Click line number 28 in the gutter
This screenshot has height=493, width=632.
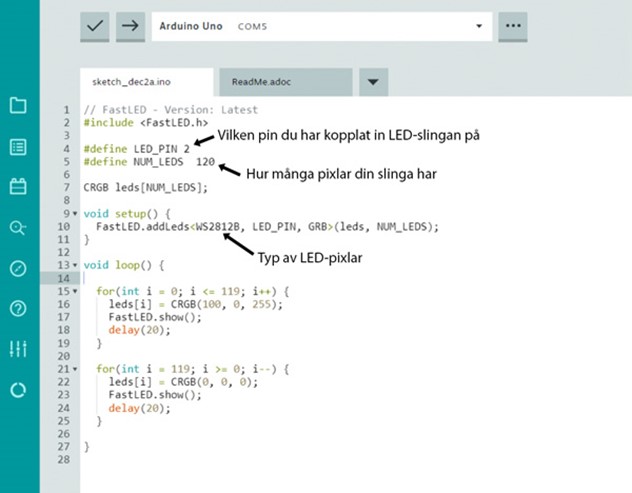pos(64,460)
